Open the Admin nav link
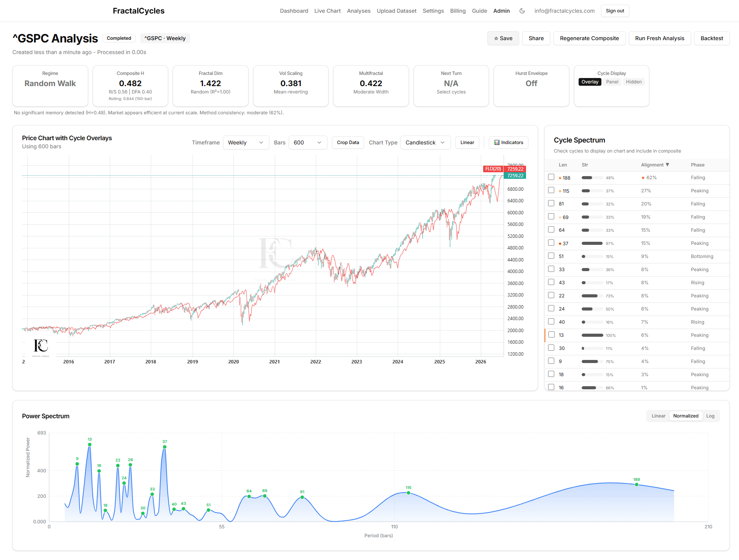Screen dimensions: 739x560 (x=501, y=11)
